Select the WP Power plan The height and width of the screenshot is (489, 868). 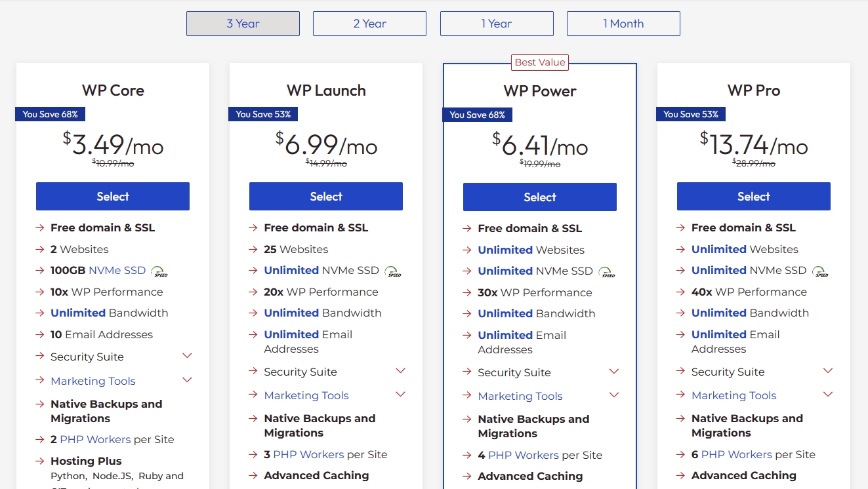pyautogui.click(x=540, y=197)
